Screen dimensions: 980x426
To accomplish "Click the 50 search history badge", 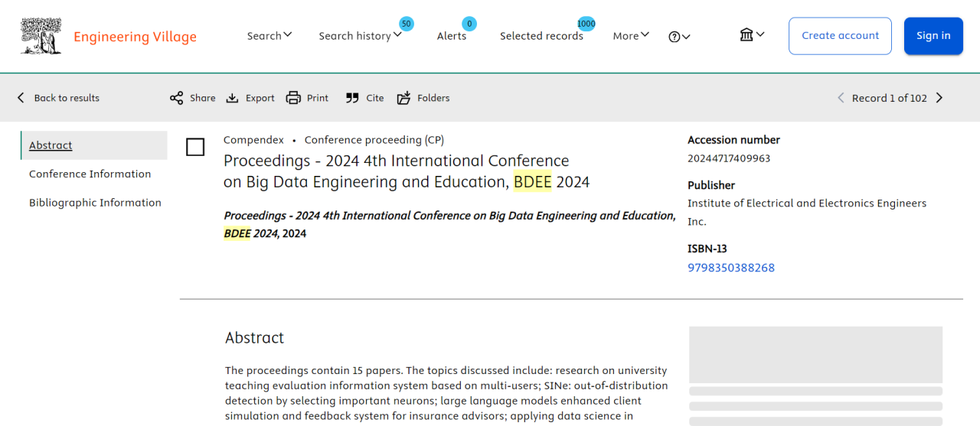I will pos(407,24).
